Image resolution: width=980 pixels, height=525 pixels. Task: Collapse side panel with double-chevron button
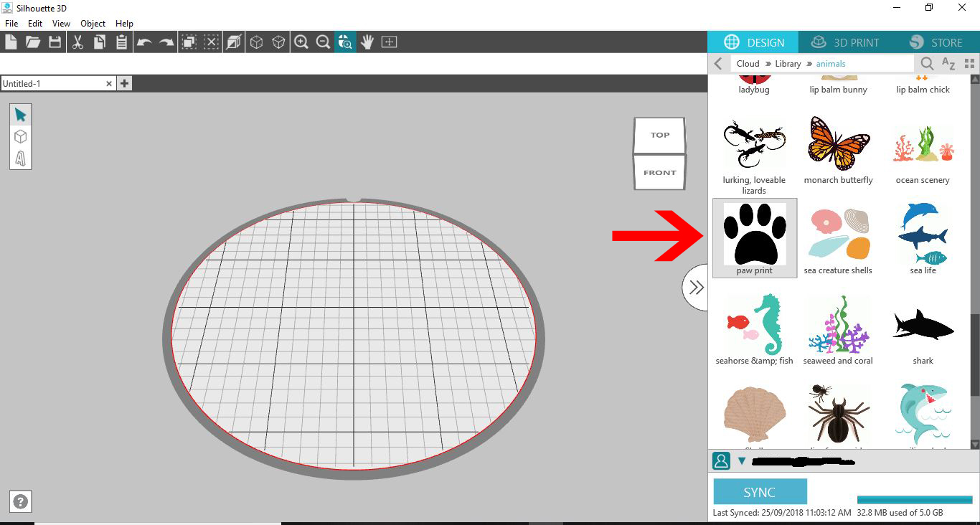coord(695,288)
